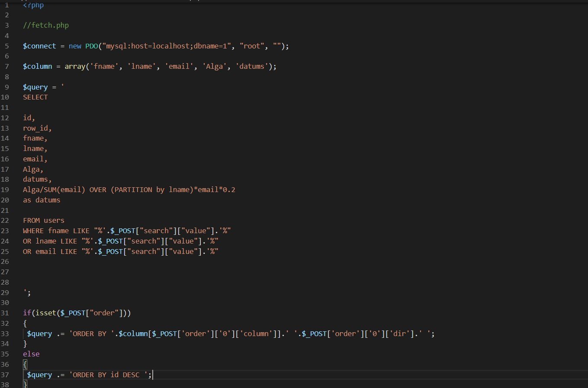Click 'OR email LIKE' on line 25

[x=50, y=252]
